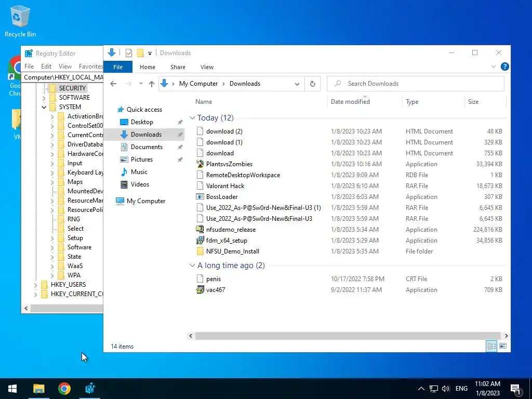The width and height of the screenshot is (532, 399).
Task: Open Pictures in the navigation pane
Action: point(141,159)
